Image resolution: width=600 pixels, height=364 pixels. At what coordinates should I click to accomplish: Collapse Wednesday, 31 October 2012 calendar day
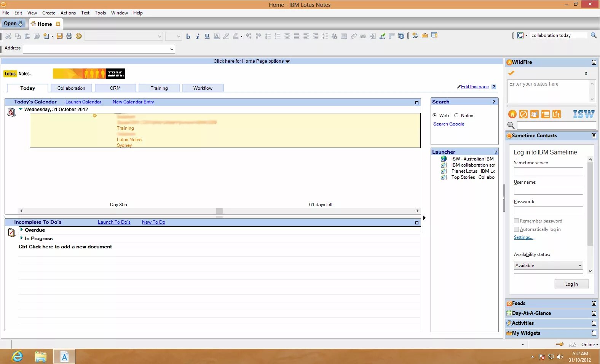21,109
